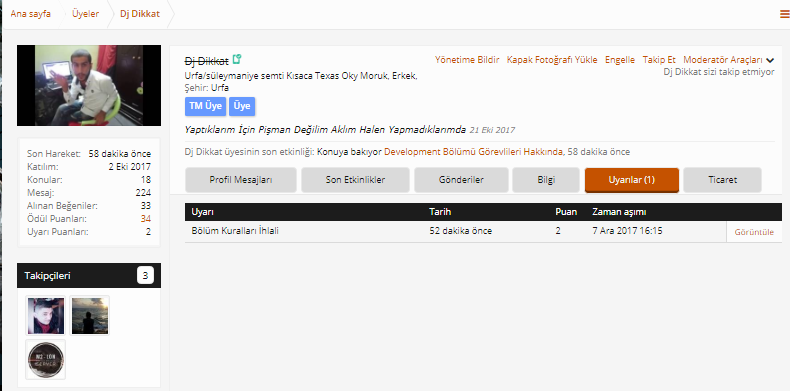790x391 pixels.
Task: Open the Ticaret tab
Action: [722, 180]
